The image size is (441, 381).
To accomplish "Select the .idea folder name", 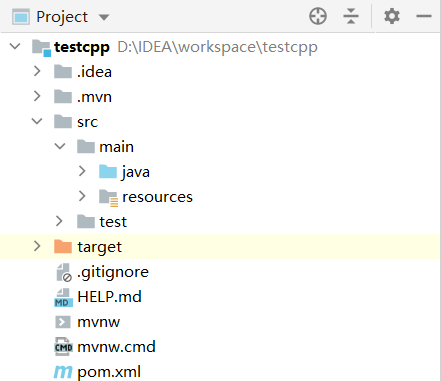I will tap(94, 72).
